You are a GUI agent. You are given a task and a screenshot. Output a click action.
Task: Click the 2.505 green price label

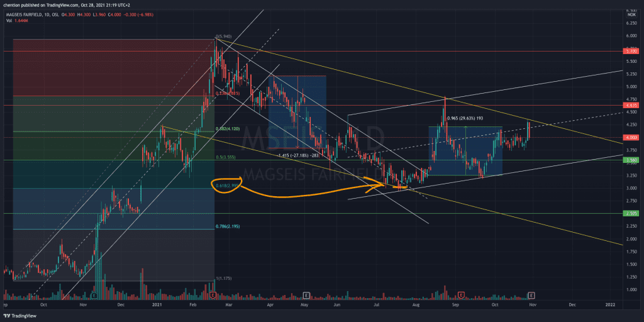click(630, 214)
